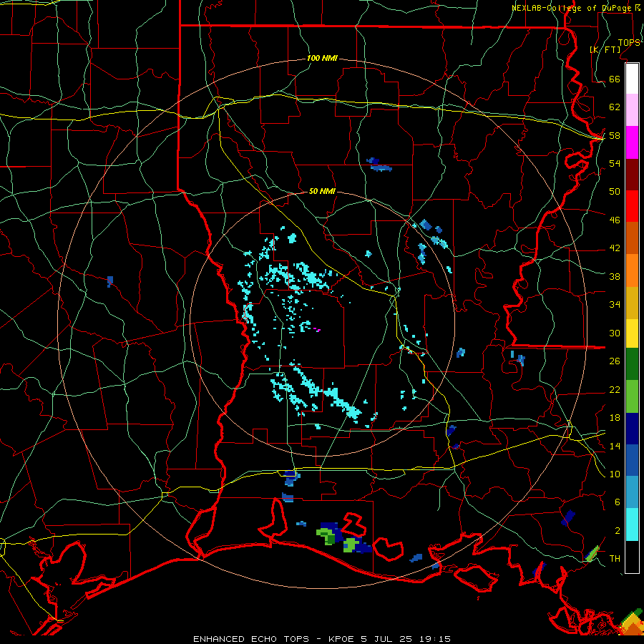This screenshot has width=644, height=644.
Task: Click the "19:15" time stamp
Action: 435,639
